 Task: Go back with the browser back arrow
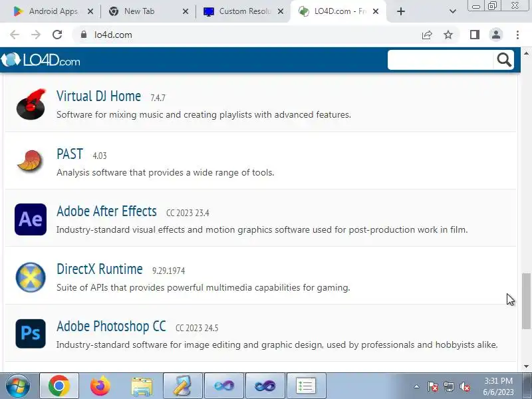(15, 35)
